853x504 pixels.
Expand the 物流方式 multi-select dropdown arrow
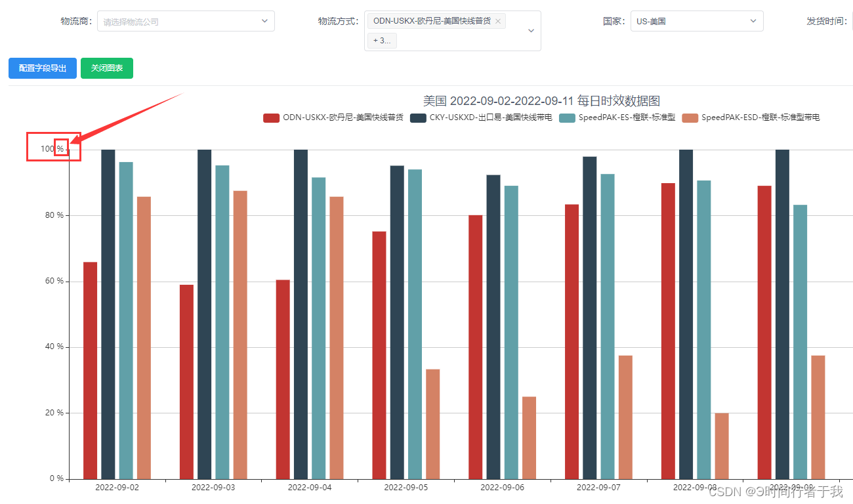[531, 31]
